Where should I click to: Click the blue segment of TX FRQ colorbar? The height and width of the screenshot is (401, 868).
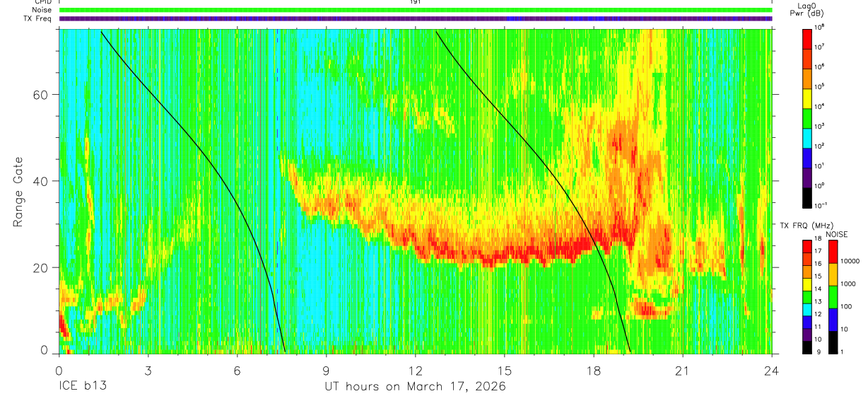click(807, 320)
